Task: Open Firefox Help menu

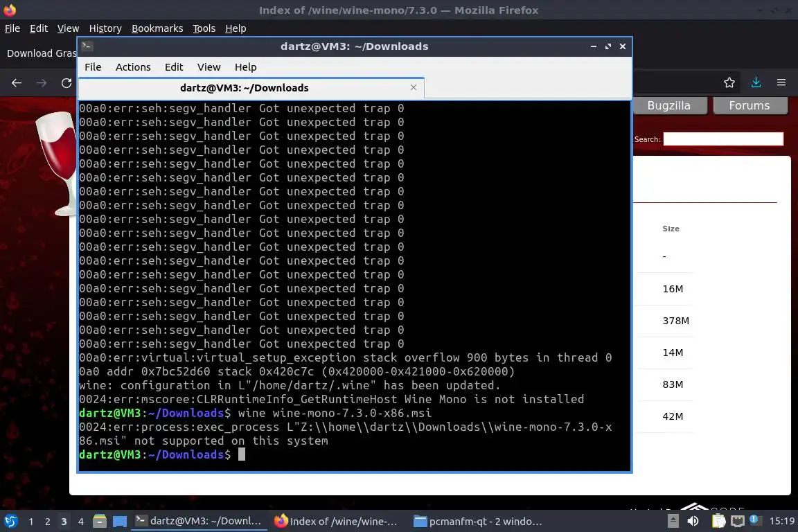Action: point(236,28)
